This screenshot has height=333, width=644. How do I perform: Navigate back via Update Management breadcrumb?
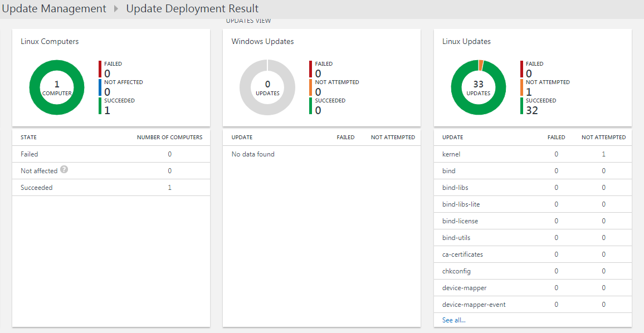click(53, 8)
